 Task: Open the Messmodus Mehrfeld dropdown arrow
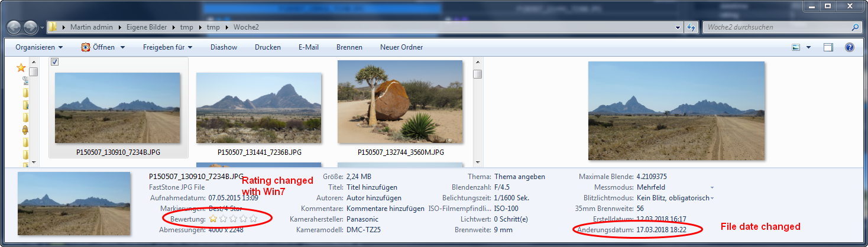[x=711, y=188]
